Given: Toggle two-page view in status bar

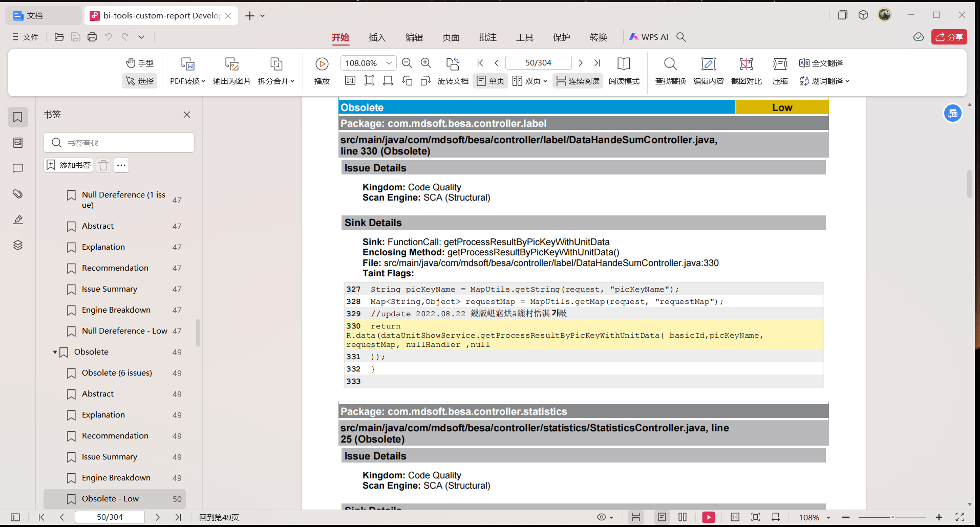Looking at the screenshot, I should (683, 517).
